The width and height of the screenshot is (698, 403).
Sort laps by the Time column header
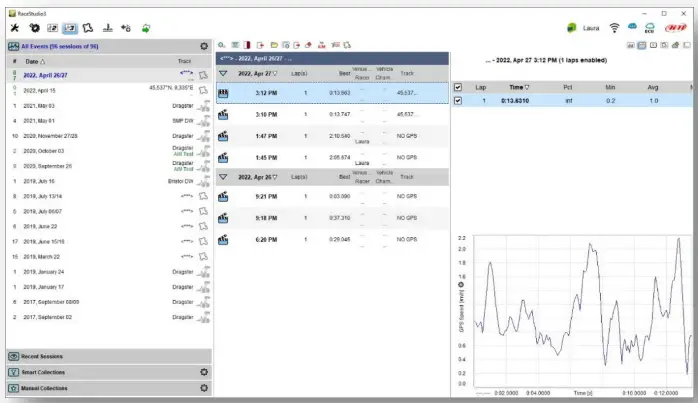(x=519, y=87)
